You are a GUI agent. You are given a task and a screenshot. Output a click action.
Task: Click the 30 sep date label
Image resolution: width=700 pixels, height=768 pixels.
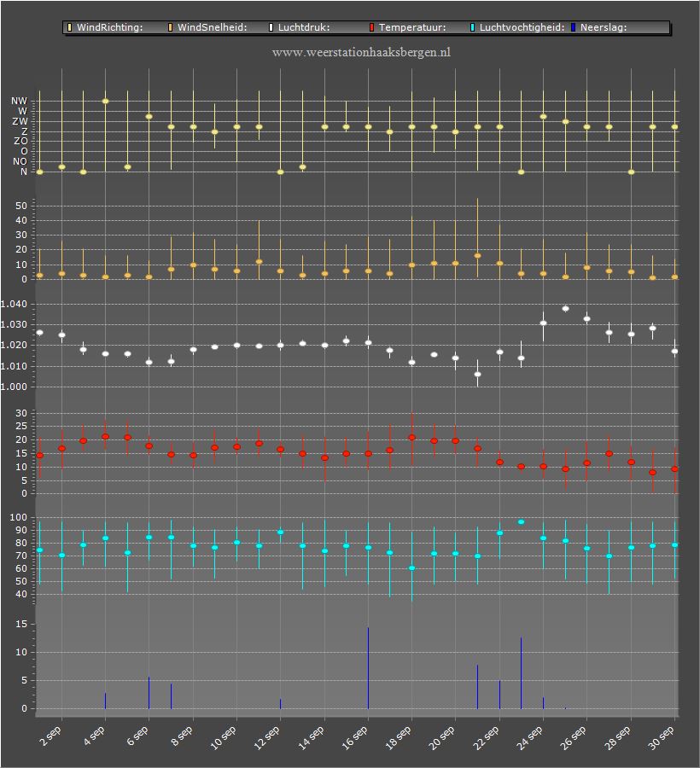(661, 738)
